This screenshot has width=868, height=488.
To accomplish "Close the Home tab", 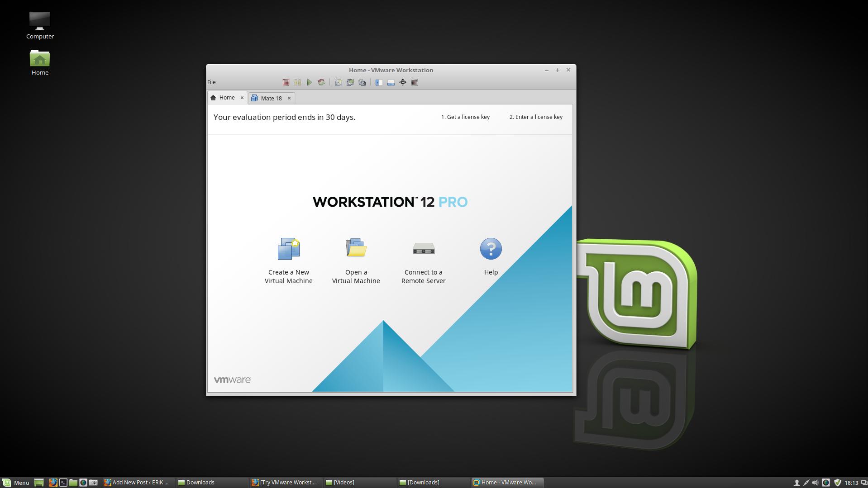I will pyautogui.click(x=242, y=98).
